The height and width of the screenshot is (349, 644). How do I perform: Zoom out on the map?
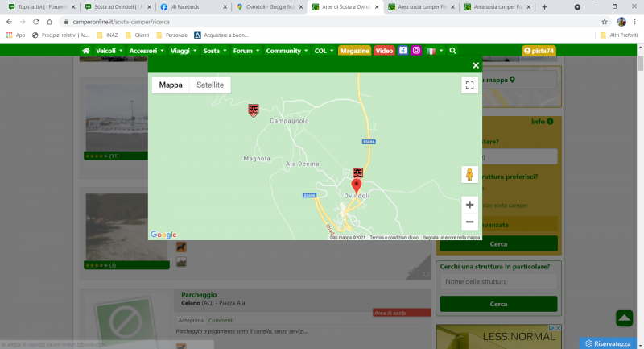[x=469, y=222]
